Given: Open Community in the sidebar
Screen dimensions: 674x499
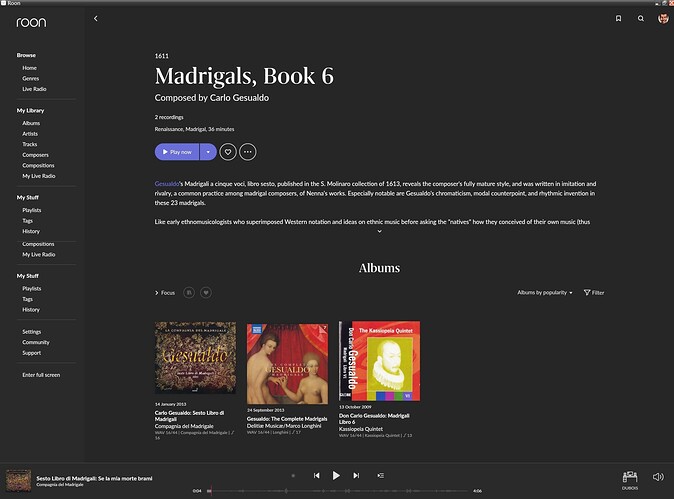Looking at the screenshot, I should point(36,342).
